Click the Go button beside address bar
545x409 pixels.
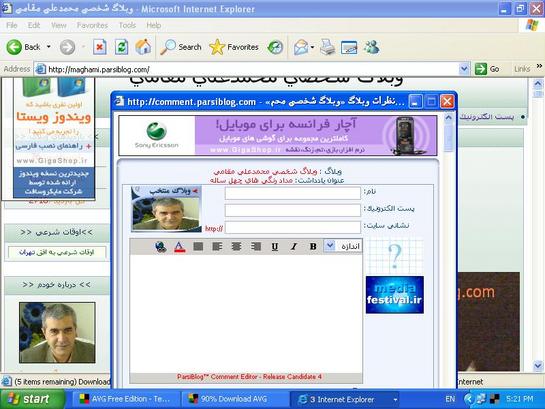(487, 69)
